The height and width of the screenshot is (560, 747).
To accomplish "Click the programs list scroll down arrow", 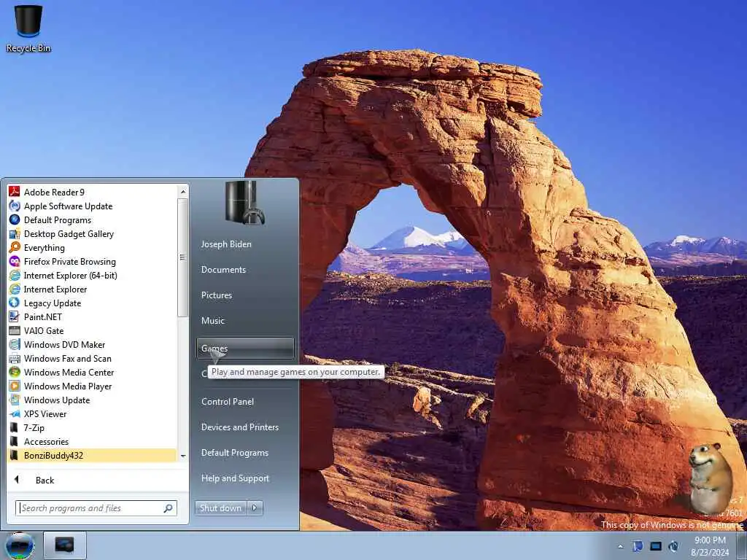I will (x=183, y=456).
